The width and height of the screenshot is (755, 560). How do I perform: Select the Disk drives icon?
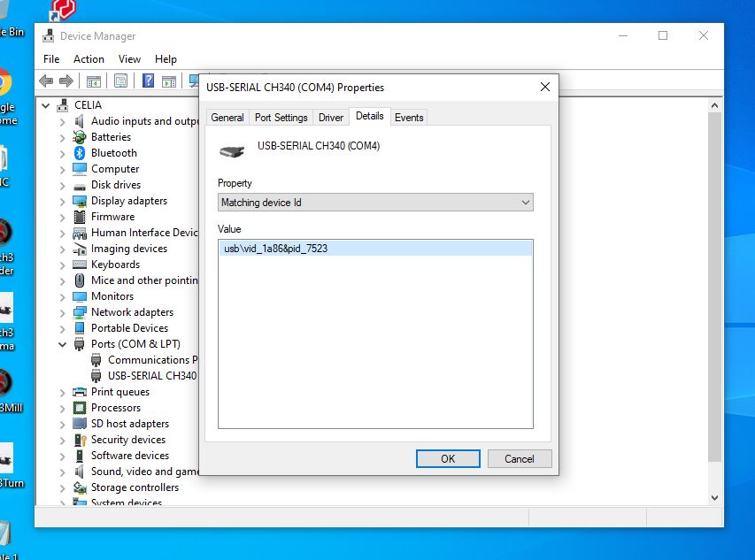[80, 186]
